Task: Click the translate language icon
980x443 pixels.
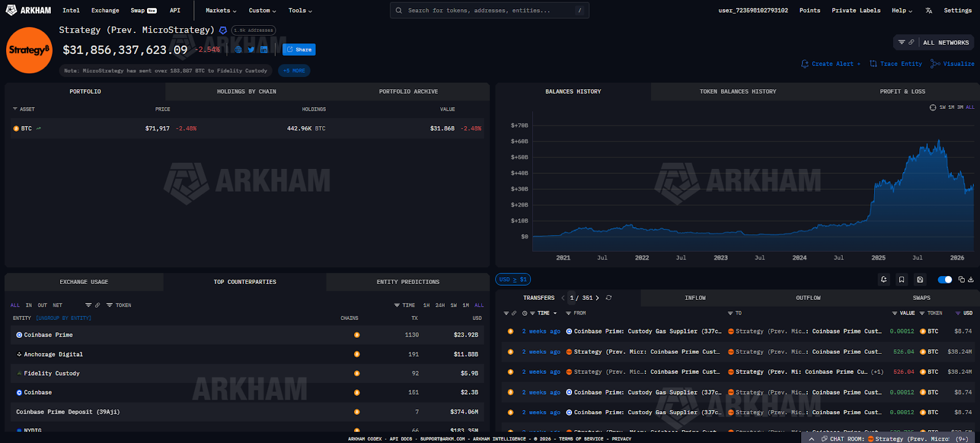Action: coord(929,10)
